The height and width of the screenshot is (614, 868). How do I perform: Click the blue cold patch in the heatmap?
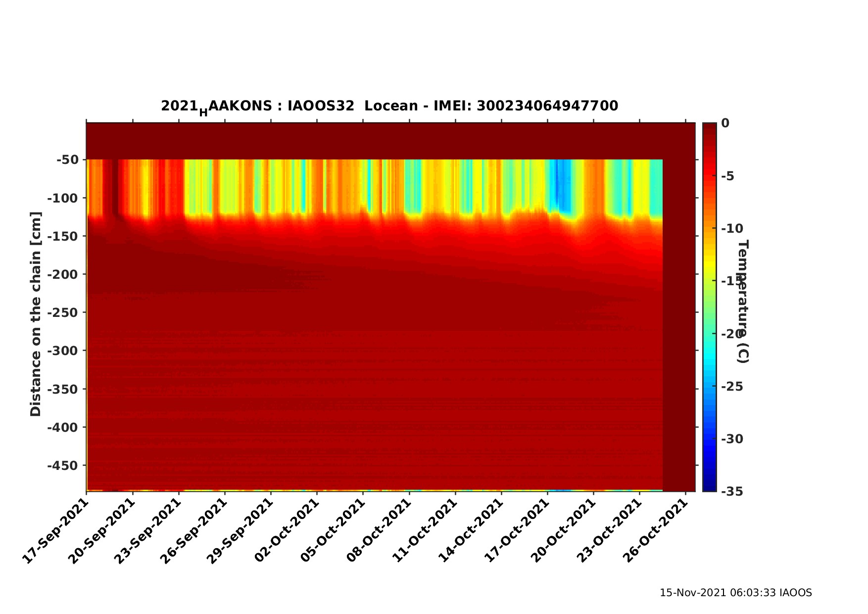point(559,186)
